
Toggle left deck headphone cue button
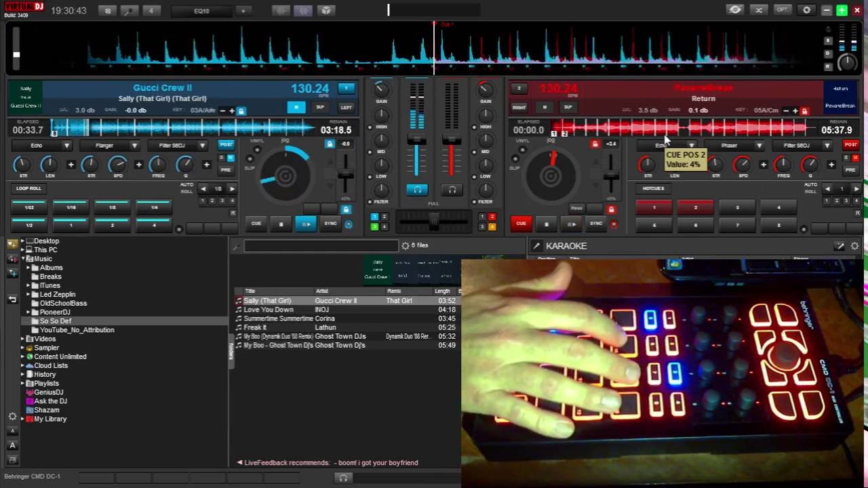pyautogui.click(x=417, y=190)
